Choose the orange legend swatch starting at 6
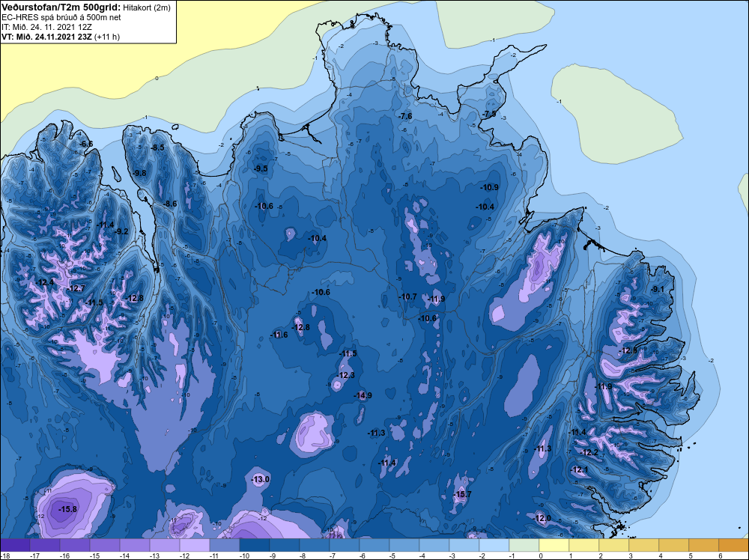The height and width of the screenshot is (560, 749). point(734,545)
